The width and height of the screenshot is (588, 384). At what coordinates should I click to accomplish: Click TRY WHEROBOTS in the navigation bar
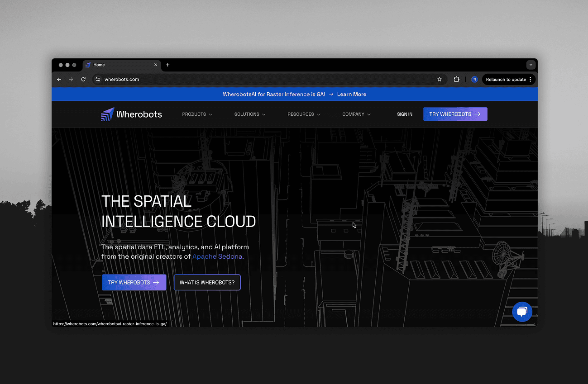click(x=455, y=114)
